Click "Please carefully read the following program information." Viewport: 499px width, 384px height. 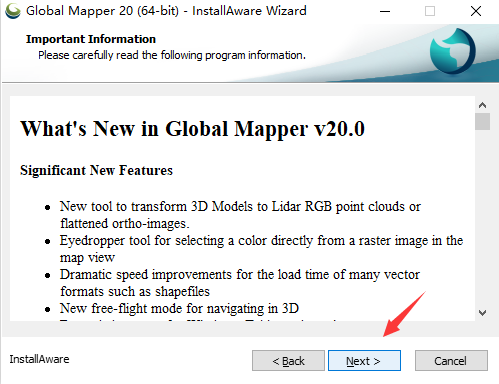[x=172, y=55]
